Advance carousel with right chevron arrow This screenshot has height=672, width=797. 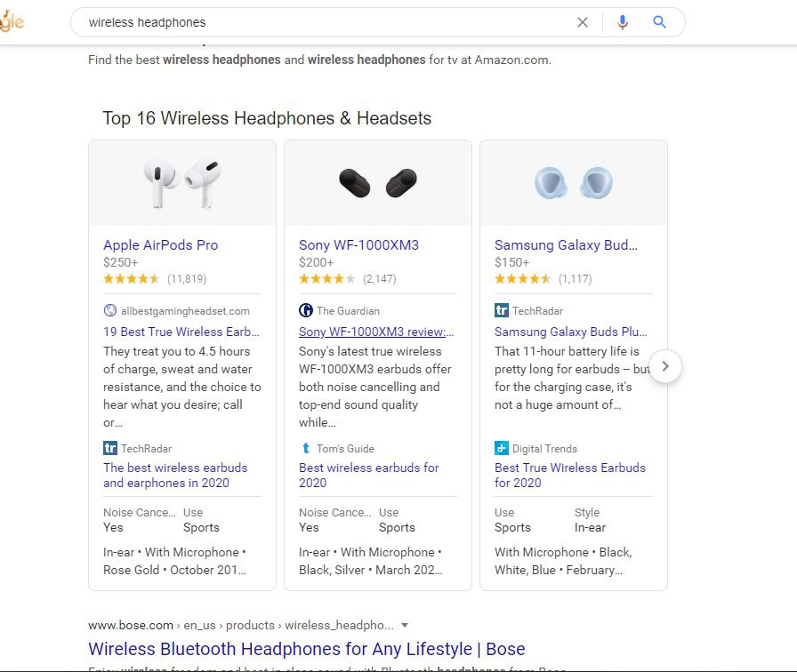pyautogui.click(x=665, y=366)
